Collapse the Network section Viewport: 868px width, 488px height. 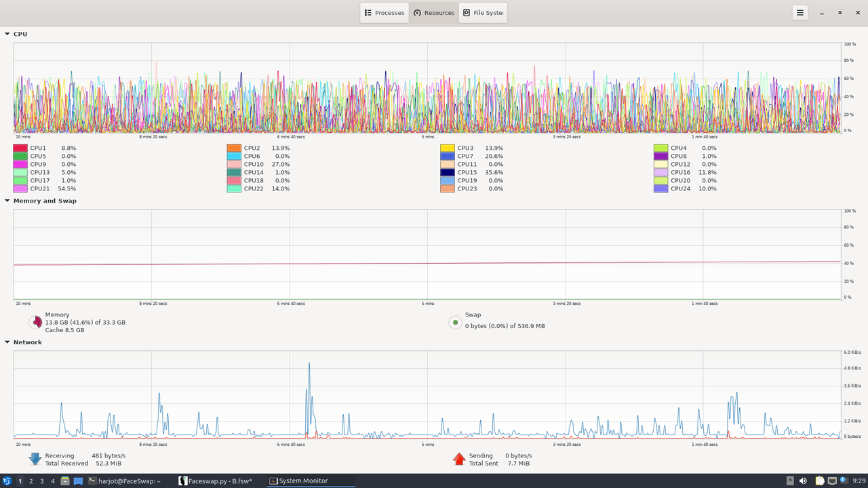7,342
